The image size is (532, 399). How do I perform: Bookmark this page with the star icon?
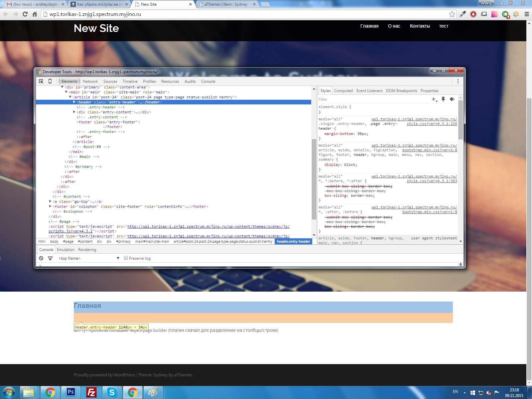click(452, 14)
